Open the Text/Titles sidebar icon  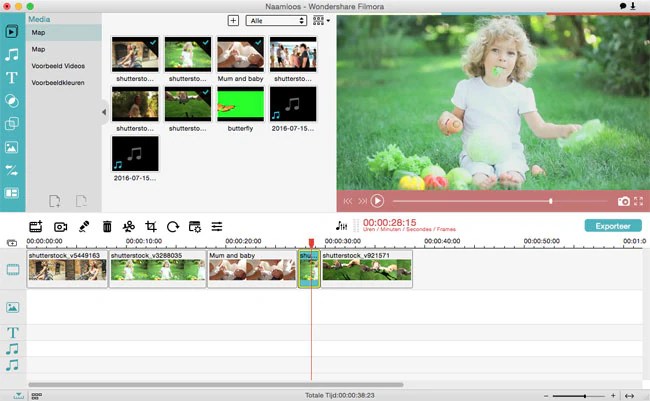[12, 78]
